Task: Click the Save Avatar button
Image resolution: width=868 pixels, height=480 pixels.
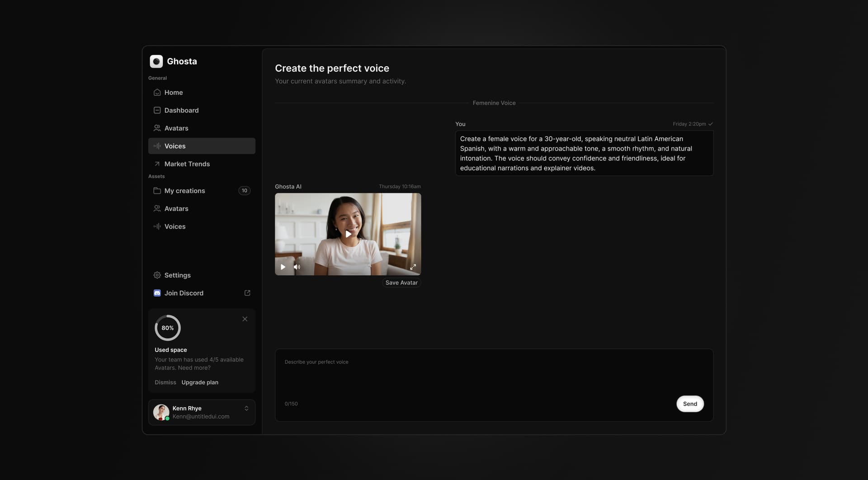Action: (x=401, y=283)
